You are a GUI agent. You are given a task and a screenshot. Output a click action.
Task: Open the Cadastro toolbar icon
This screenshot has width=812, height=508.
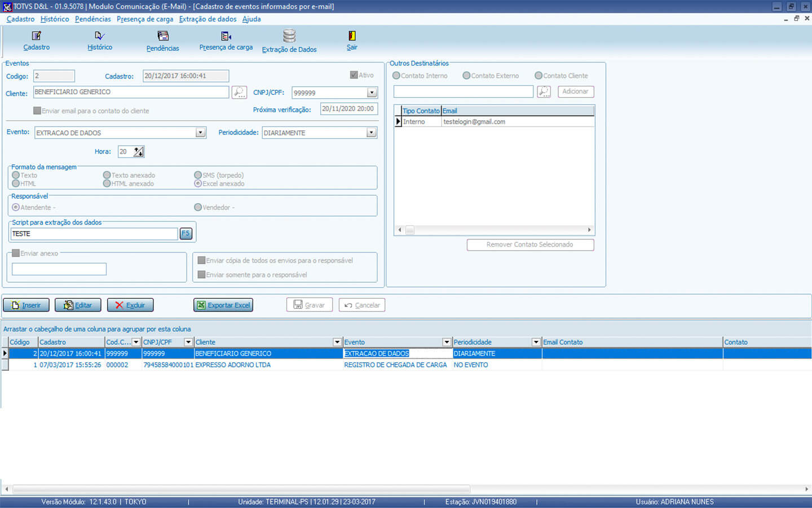pos(37,36)
